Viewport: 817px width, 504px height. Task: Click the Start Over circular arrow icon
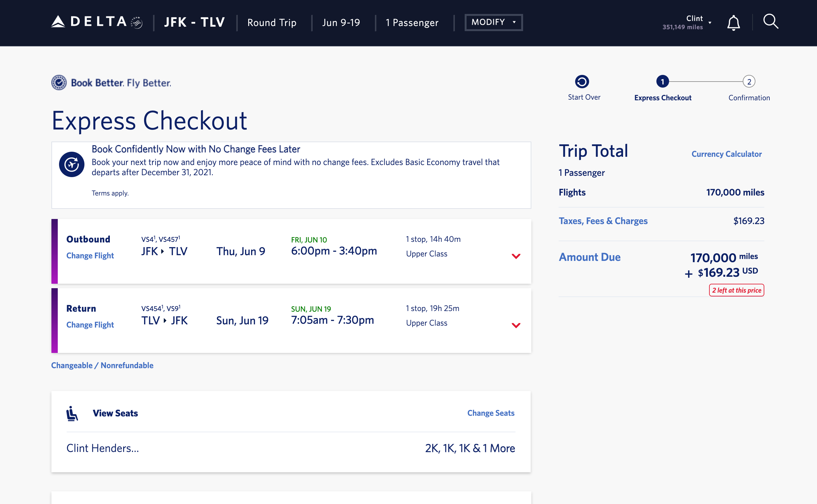point(582,82)
